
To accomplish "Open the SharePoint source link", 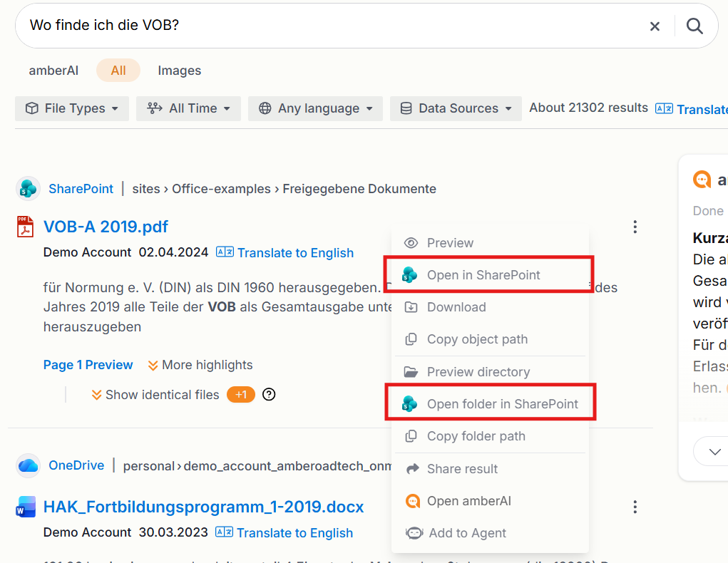I will pos(81,189).
